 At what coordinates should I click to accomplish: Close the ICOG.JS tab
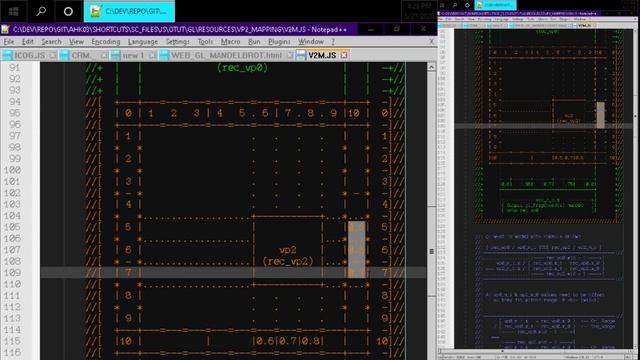(53, 55)
